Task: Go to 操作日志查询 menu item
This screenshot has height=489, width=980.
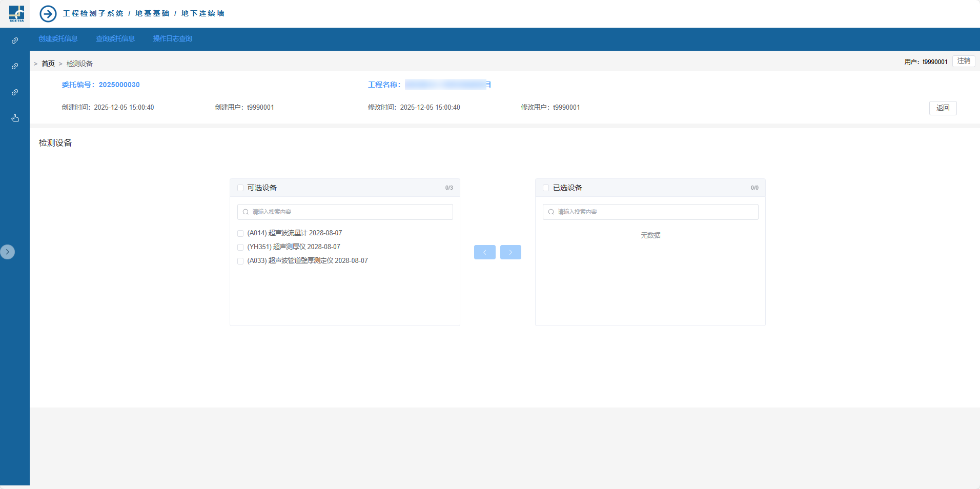Action: tap(172, 39)
